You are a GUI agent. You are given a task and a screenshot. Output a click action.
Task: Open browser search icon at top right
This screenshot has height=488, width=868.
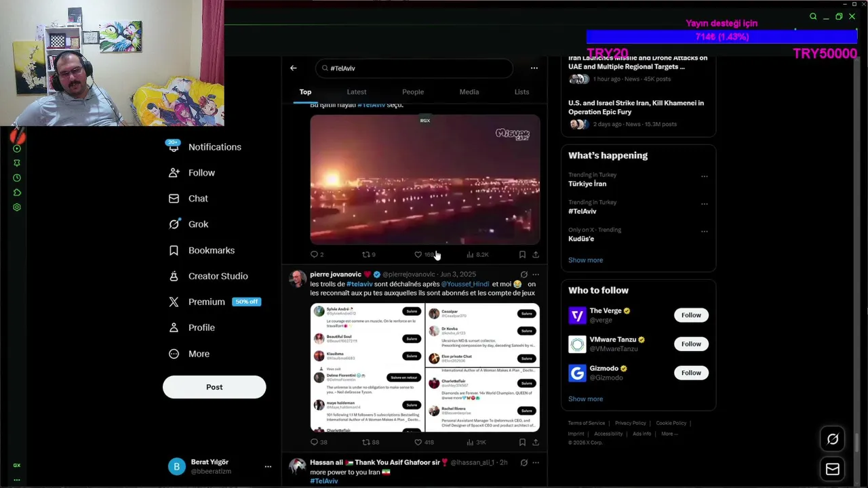[x=813, y=16]
